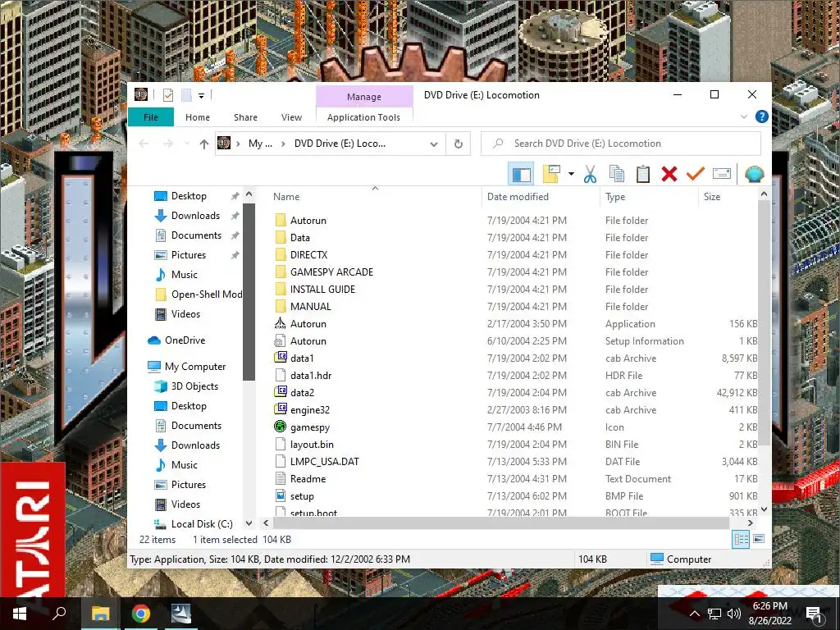Select the gamespy icon file
Screen dimensions: 840x630
309,427
